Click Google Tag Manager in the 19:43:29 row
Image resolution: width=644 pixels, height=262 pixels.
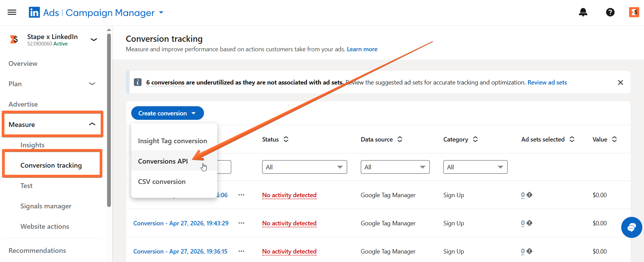(388, 223)
